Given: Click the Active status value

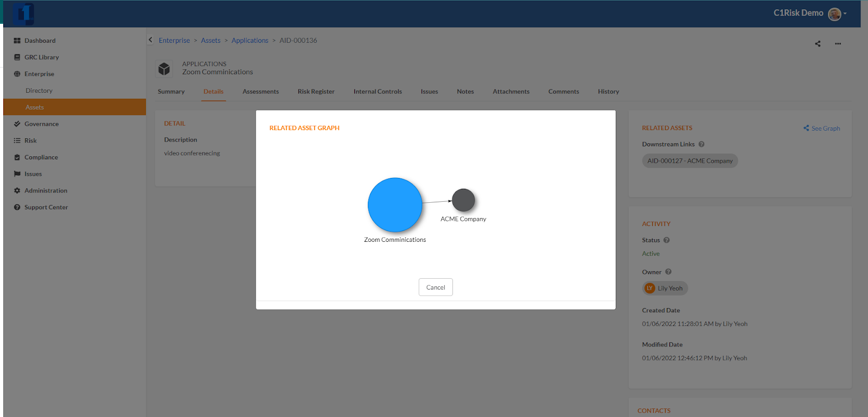Looking at the screenshot, I should click(651, 254).
